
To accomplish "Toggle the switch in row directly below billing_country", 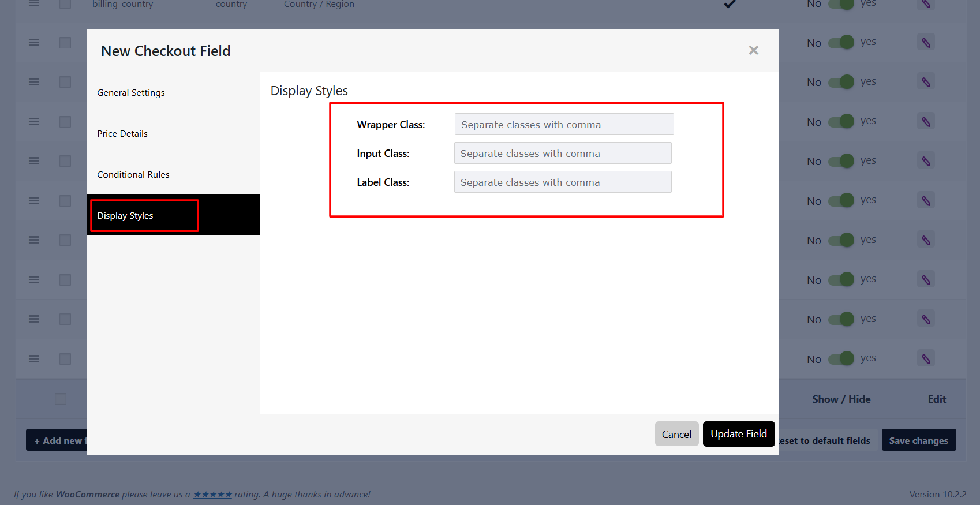I will (x=841, y=43).
